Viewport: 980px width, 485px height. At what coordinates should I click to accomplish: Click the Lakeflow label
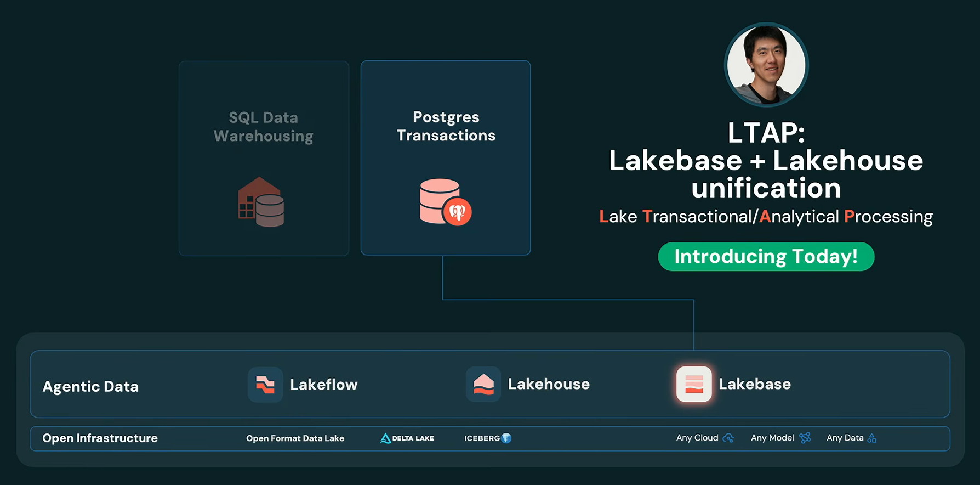pos(323,385)
